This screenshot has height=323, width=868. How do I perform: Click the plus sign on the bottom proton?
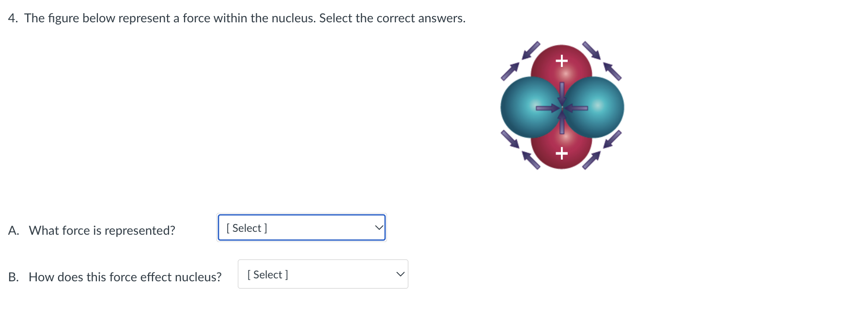[561, 154]
